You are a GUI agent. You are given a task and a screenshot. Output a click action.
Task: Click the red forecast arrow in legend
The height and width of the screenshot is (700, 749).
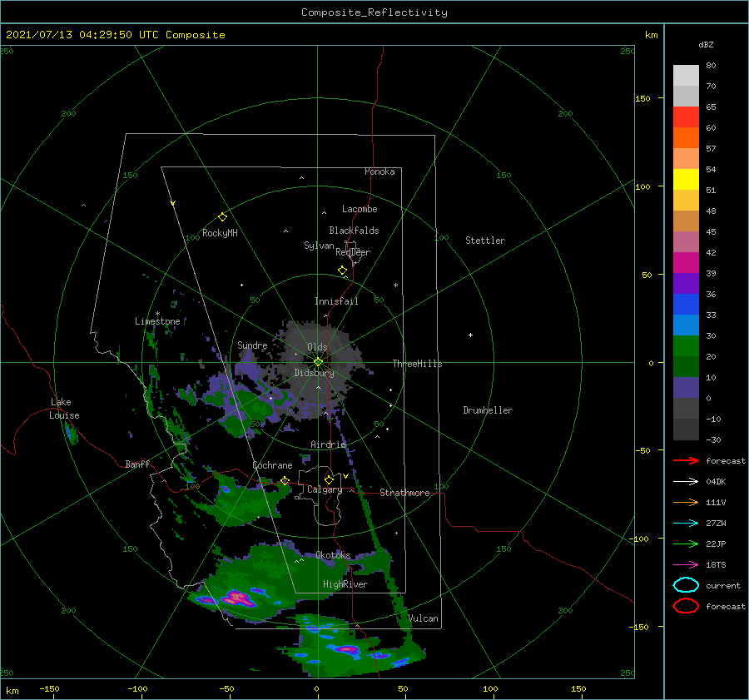[x=686, y=460]
